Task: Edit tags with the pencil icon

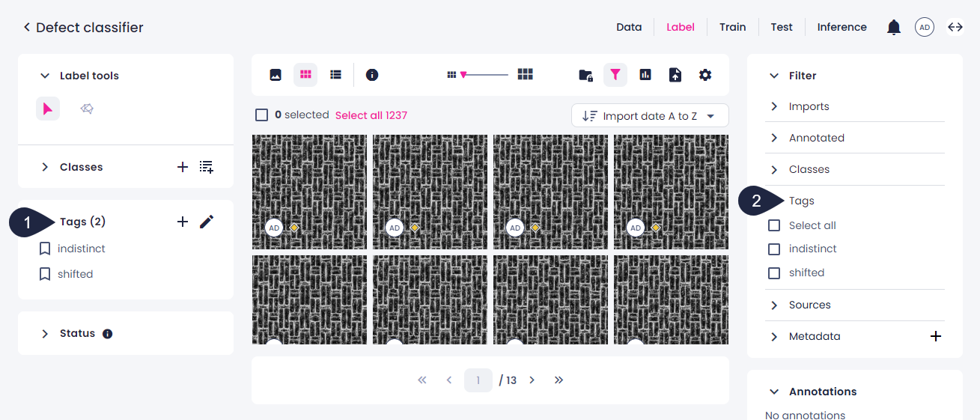Action: click(207, 222)
